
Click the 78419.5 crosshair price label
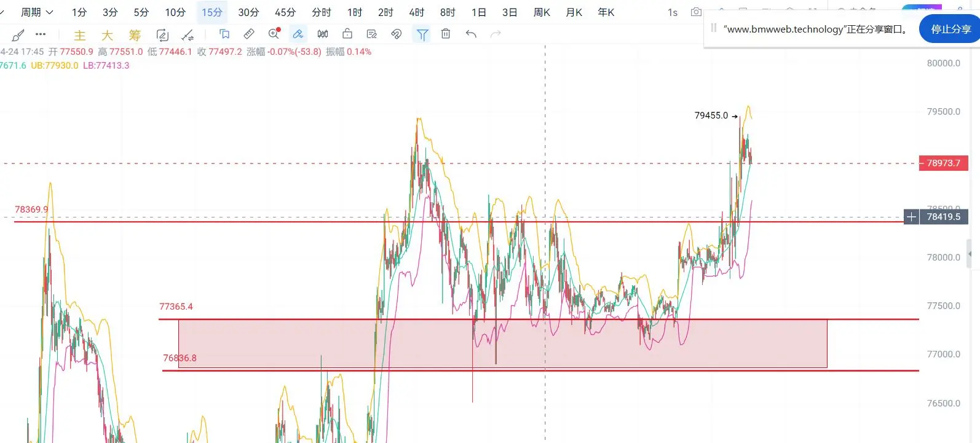(x=944, y=217)
